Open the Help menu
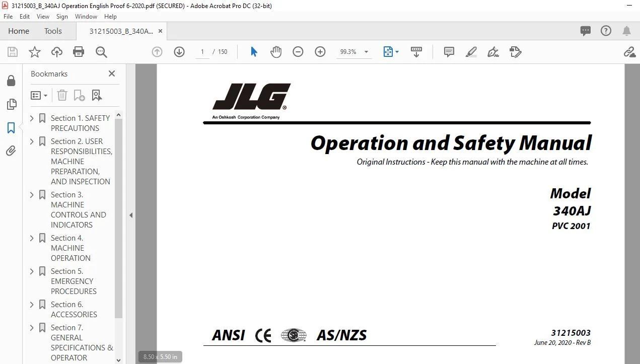 click(x=110, y=17)
